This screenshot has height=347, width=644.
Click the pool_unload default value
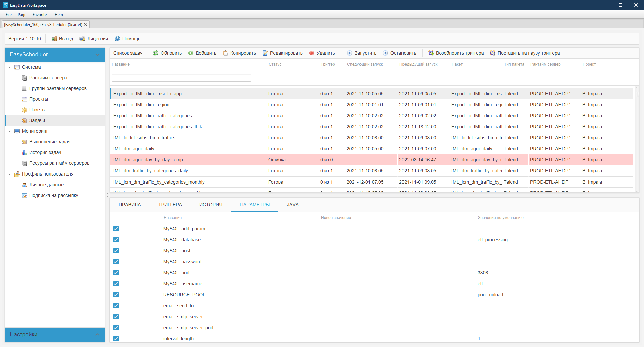click(490, 295)
